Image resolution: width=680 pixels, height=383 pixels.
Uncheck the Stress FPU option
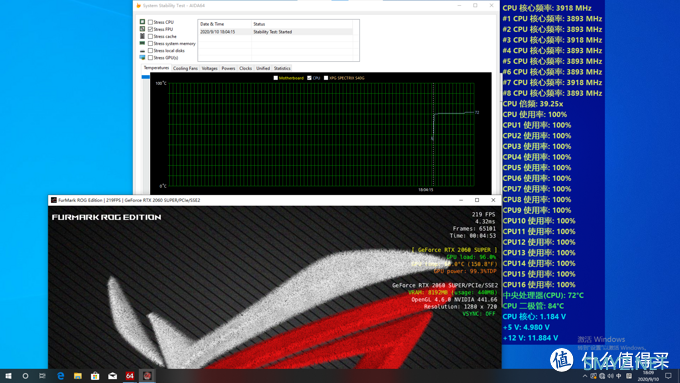[150, 29]
